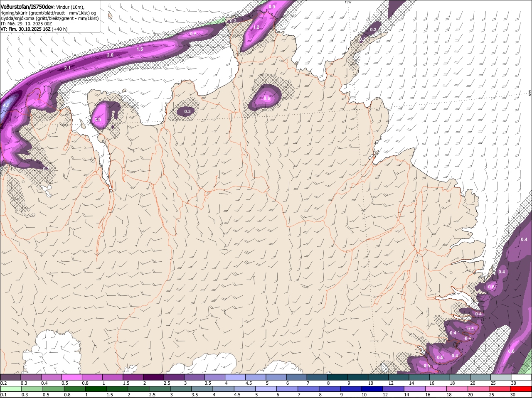The width and height of the screenshot is (532, 398).
Task: Click the '0.1' number under the lower legend
Action: tap(3, 395)
